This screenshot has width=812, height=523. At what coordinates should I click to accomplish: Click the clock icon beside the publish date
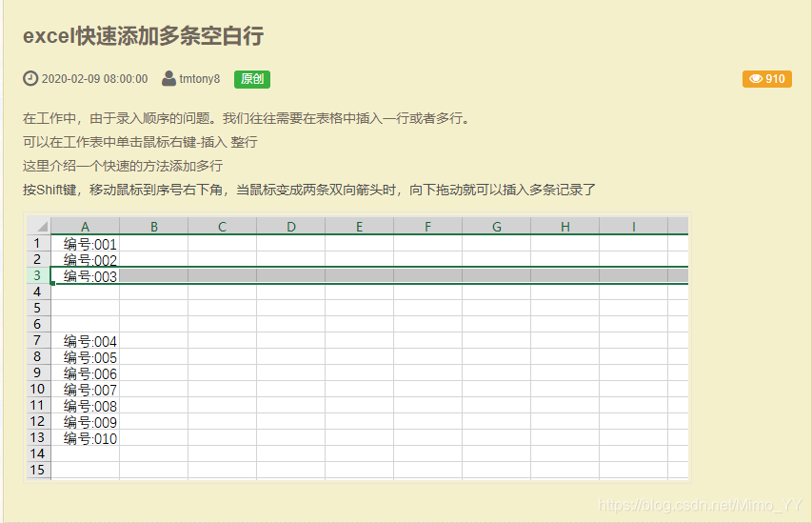pyautogui.click(x=30, y=78)
